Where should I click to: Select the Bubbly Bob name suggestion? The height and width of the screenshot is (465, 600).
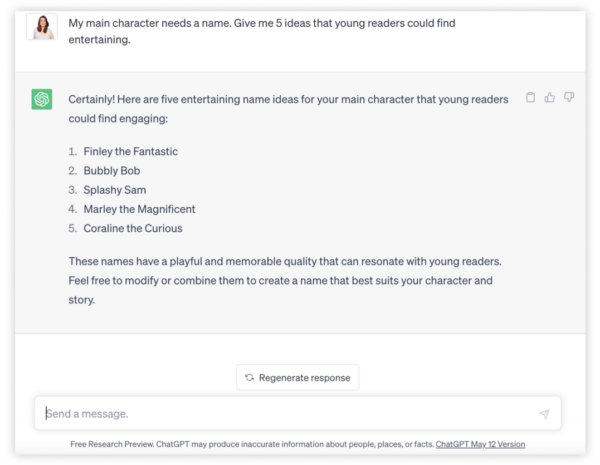point(112,171)
